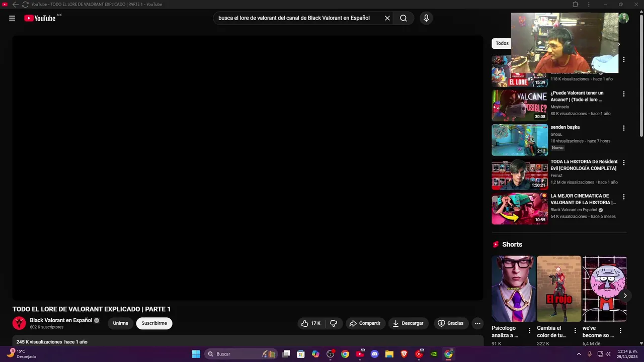
Task: Click the black video player area
Action: 248,167
